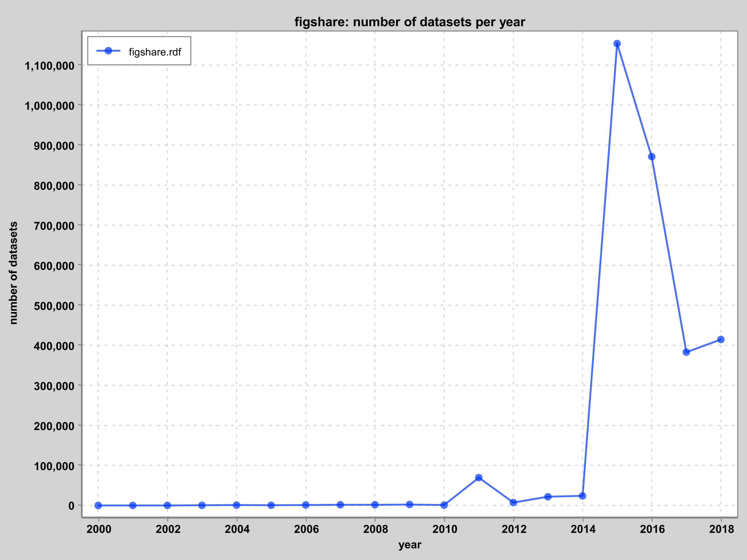Click the 2014 data point marker
The height and width of the screenshot is (560, 747).
582,496
